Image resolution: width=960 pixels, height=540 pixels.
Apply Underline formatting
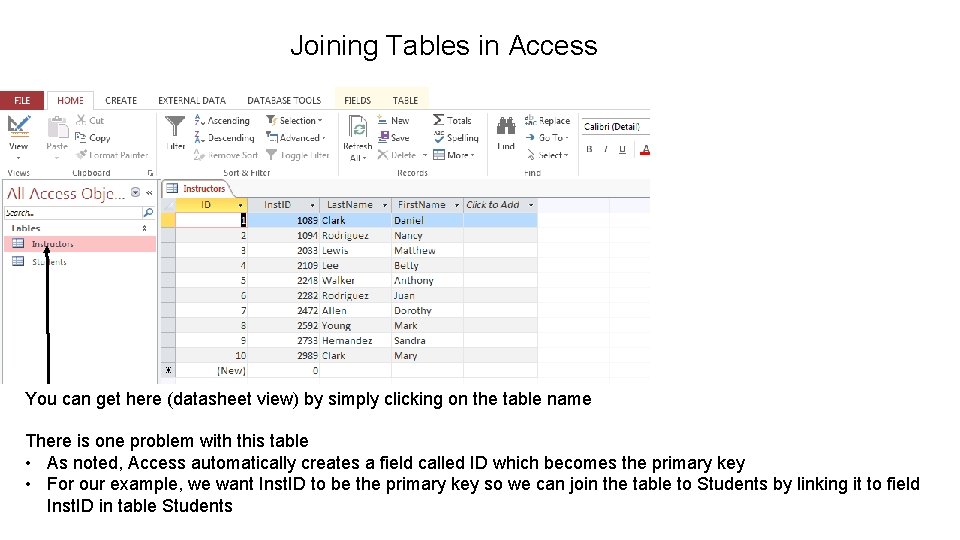[x=622, y=149]
